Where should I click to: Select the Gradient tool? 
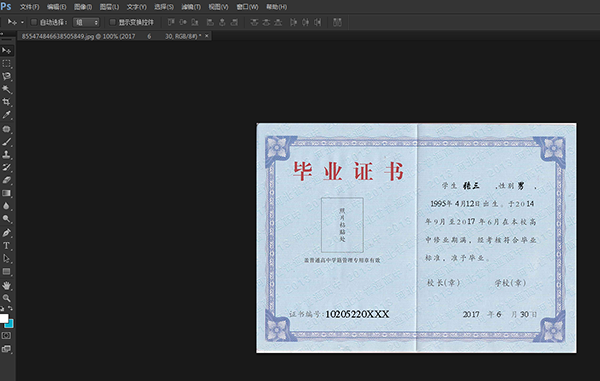tap(7, 193)
